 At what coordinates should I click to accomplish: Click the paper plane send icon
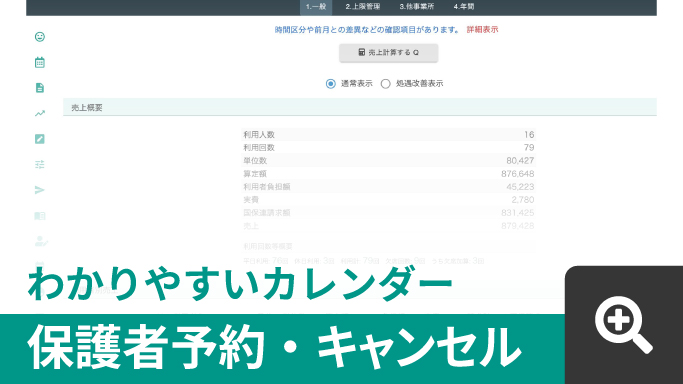coord(40,190)
